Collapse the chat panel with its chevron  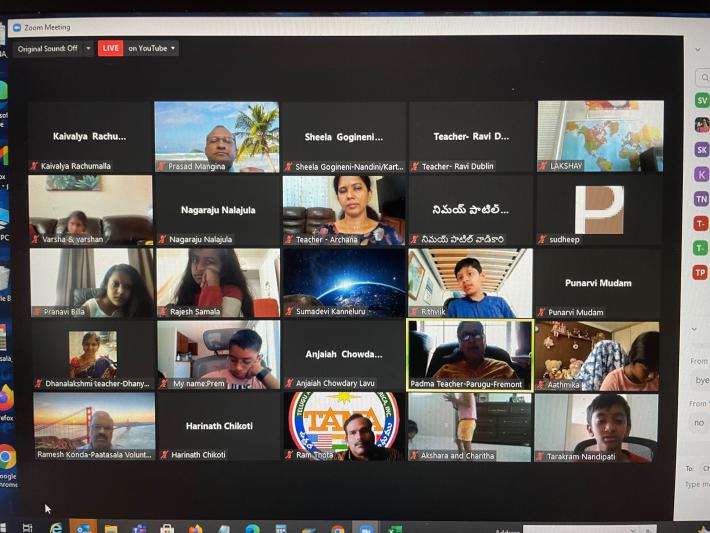[x=694, y=329]
